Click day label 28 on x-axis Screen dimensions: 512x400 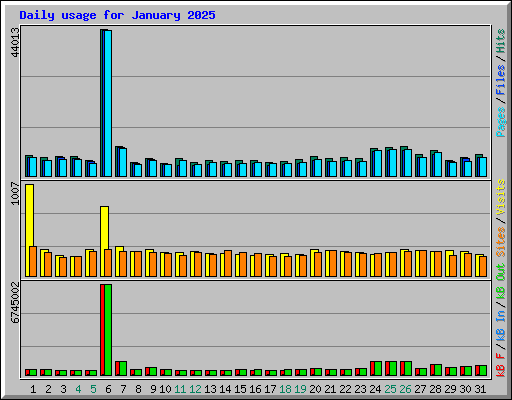(435, 389)
